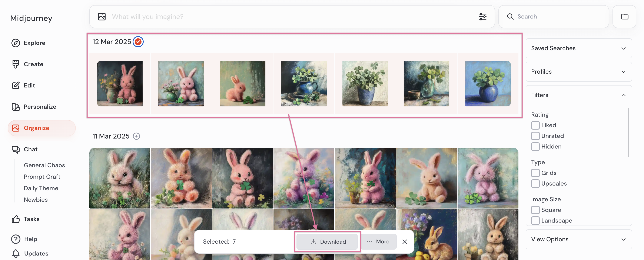Open the folders icon button
Screen dimensions: 644x260
click(624, 17)
